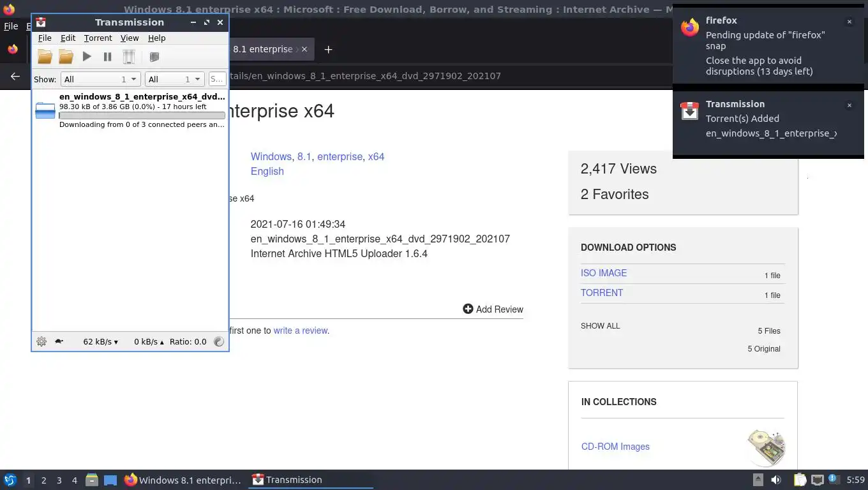Click the torrent download progress bar

coord(142,115)
